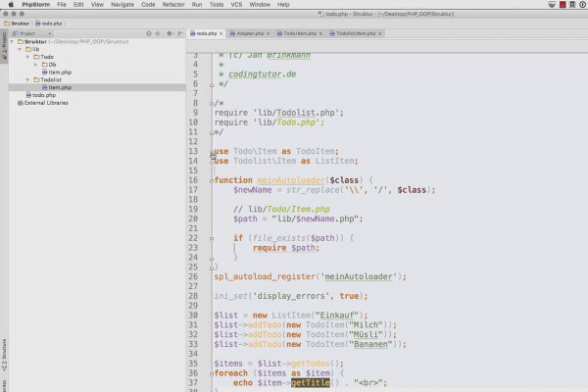Click spl_autoload_register on line 26
This screenshot has width=588, height=392.
coord(265,276)
